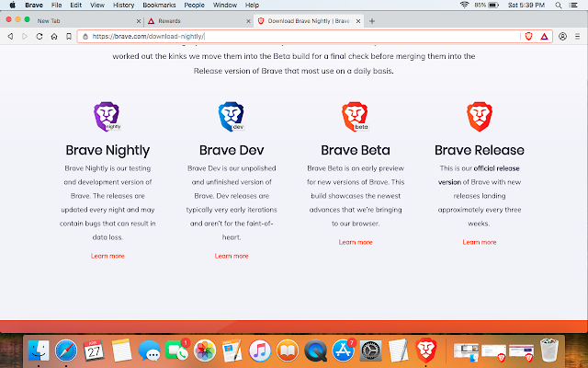Open Notes app in the dock
Image resolution: width=588 pixels, height=368 pixels.
[x=121, y=351]
